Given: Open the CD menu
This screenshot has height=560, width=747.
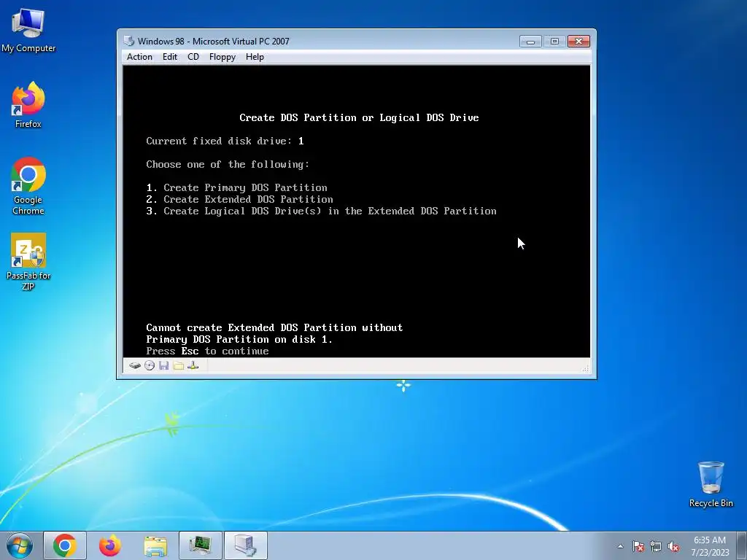Looking at the screenshot, I should tap(193, 57).
